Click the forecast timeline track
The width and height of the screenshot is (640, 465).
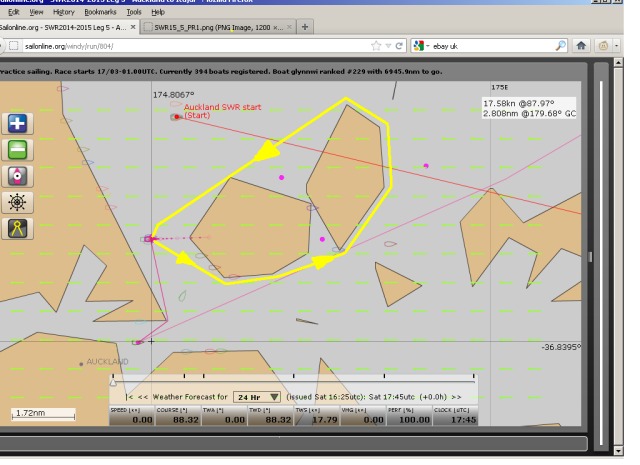[294, 382]
